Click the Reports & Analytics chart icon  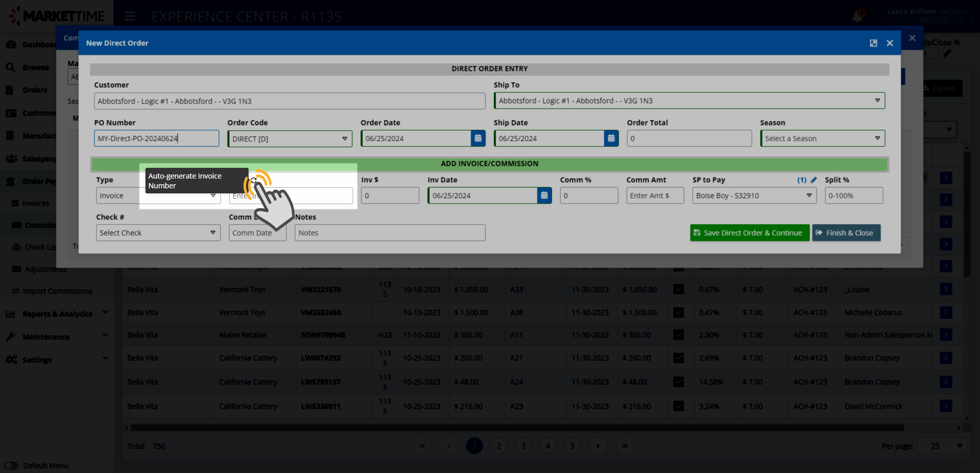click(x=11, y=314)
